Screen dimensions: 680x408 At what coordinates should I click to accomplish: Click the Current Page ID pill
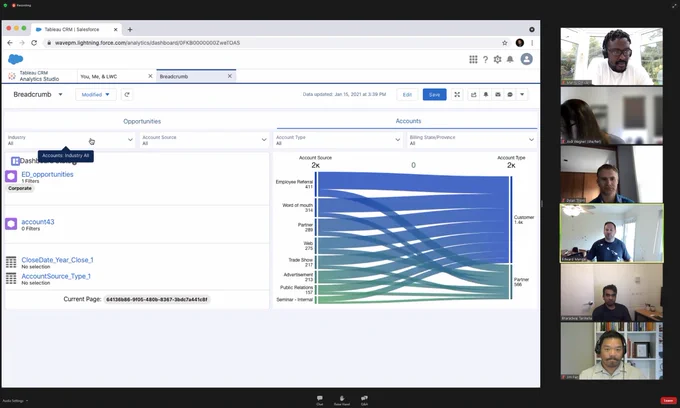157,300
